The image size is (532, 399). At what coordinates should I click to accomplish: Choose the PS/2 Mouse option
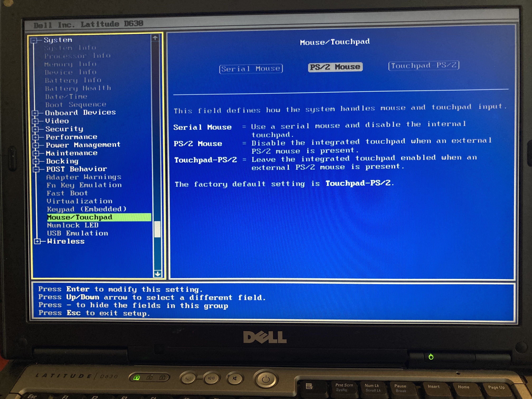pos(335,67)
